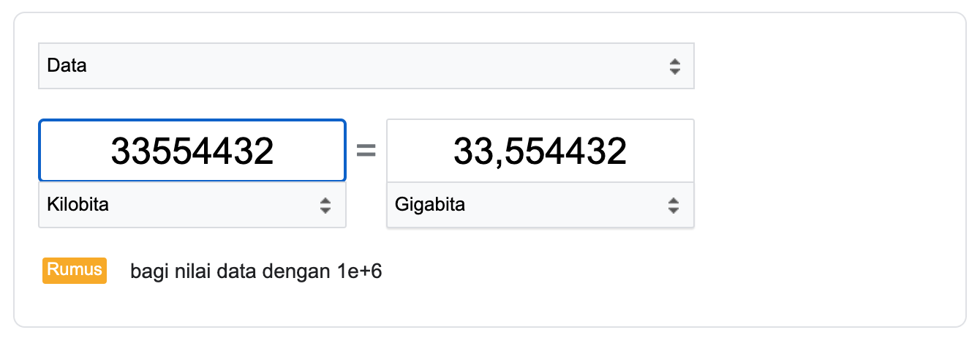The height and width of the screenshot is (338, 980).
Task: Focus the 33554432 input field
Action: pos(192,151)
